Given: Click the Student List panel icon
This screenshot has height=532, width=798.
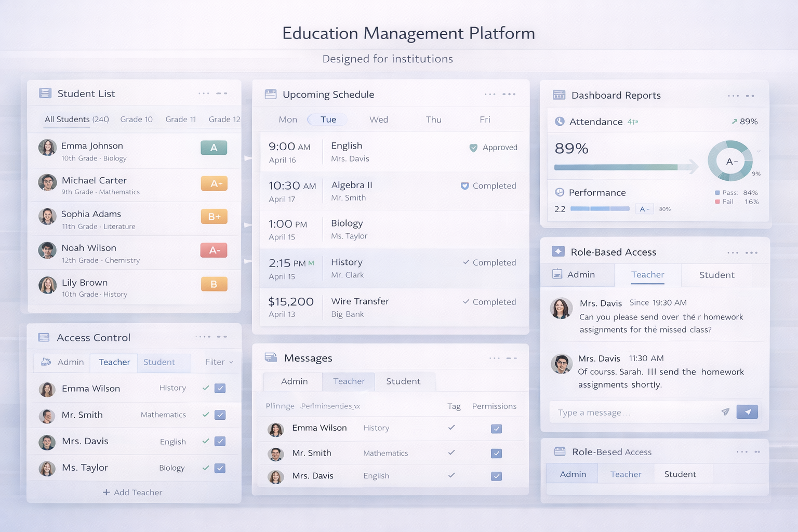Looking at the screenshot, I should click(45, 94).
